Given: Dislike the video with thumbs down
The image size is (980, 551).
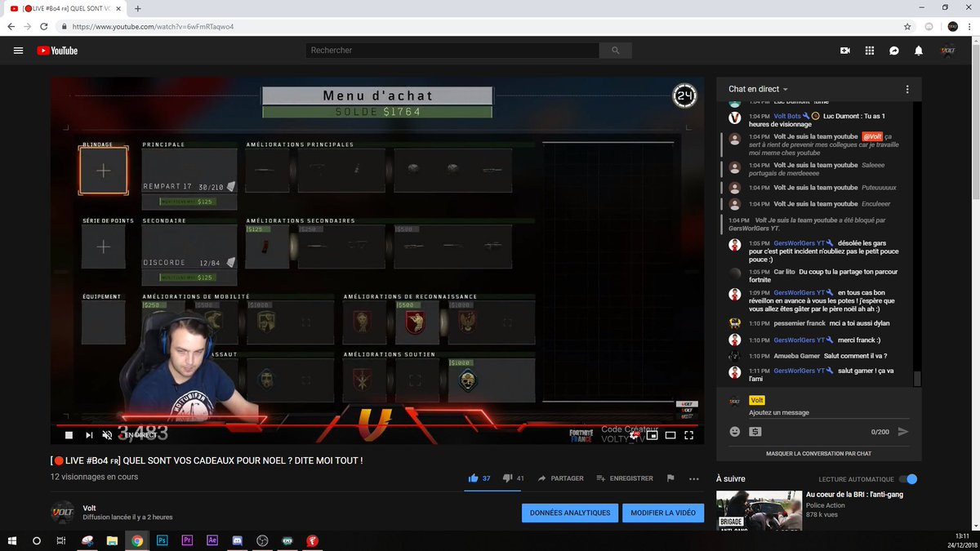Looking at the screenshot, I should click(x=507, y=478).
